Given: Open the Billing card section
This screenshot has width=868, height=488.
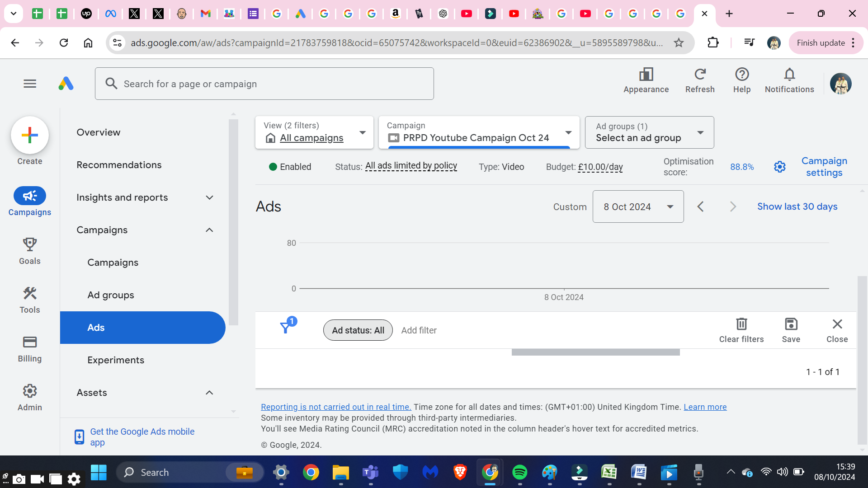Looking at the screenshot, I should [x=30, y=348].
